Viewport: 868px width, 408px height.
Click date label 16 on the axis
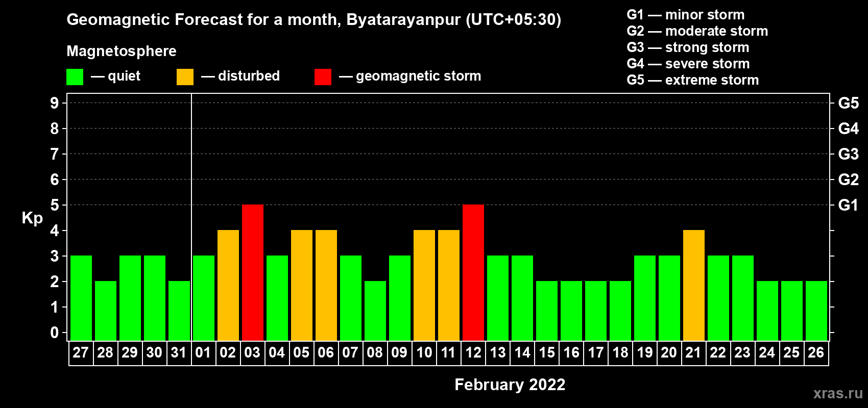pos(571,352)
